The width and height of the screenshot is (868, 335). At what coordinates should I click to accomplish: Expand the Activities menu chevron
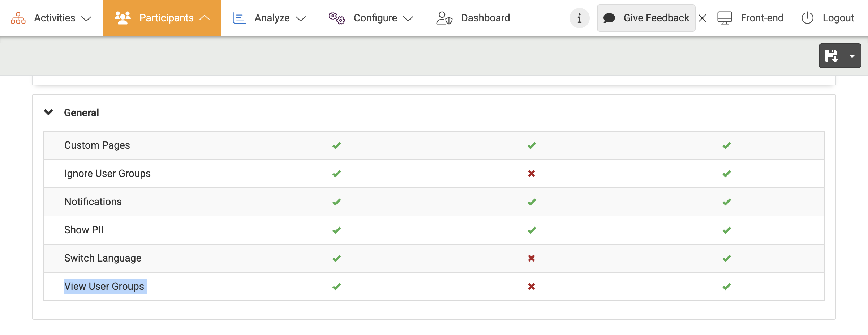pos(86,18)
